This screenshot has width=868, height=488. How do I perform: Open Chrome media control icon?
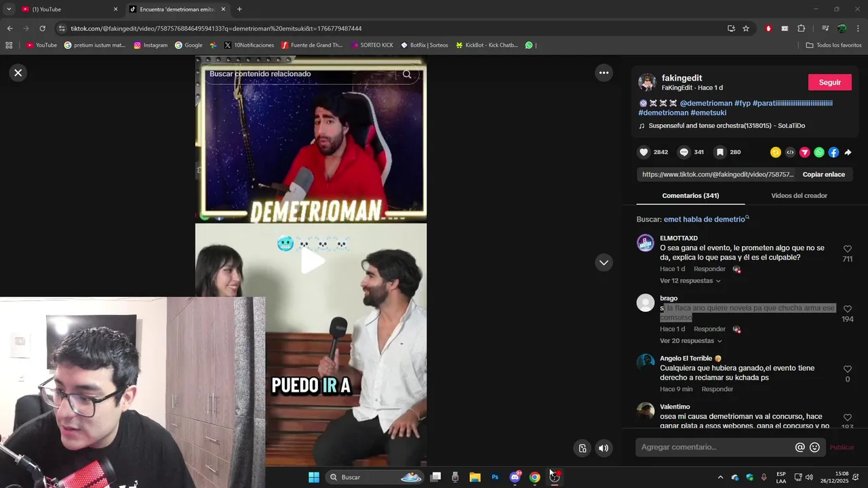click(x=825, y=28)
